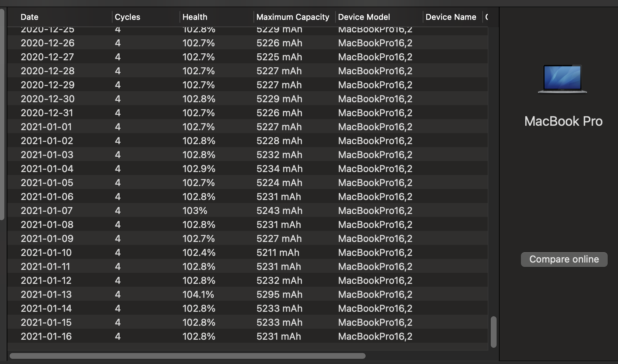
Task: Select the row dated 2021-01-14
Action: [248, 308]
